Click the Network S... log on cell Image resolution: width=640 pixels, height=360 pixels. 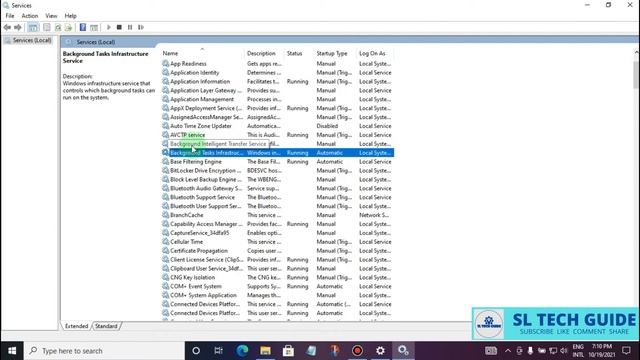pos(374,215)
